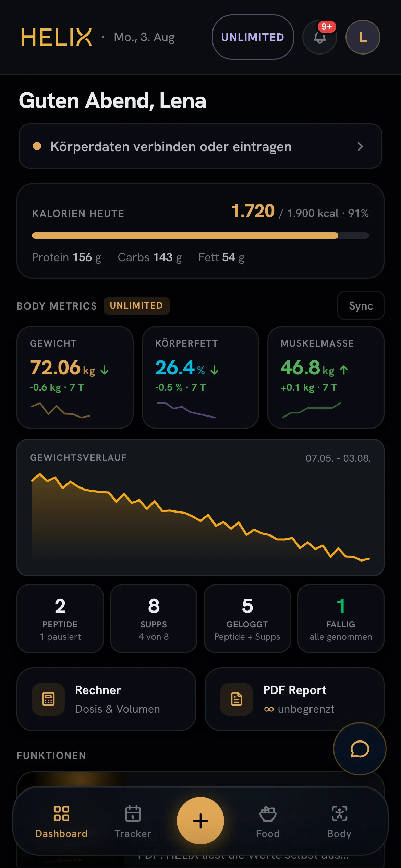Switch to the Food tab
This screenshot has width=401, height=868.
268,821
